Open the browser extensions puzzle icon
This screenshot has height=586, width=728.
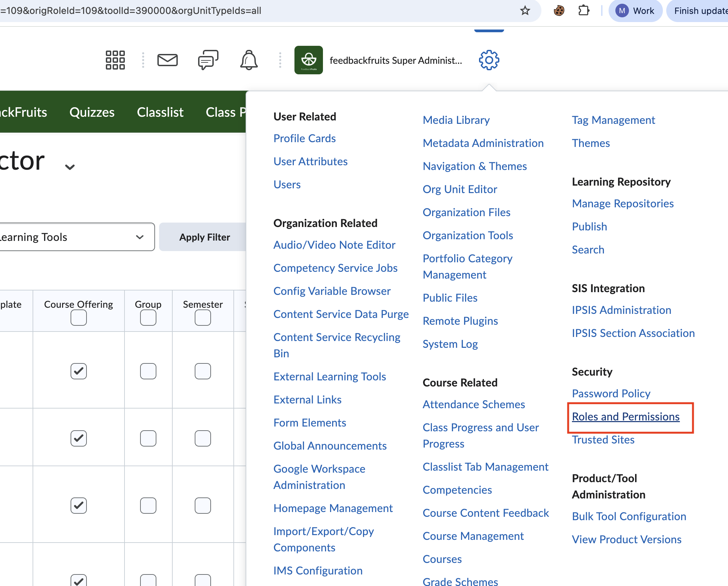pos(584,11)
